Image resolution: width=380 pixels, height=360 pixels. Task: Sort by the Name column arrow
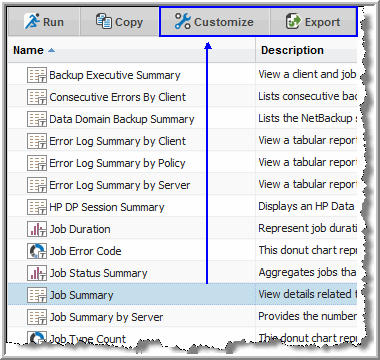pyautogui.click(x=51, y=50)
